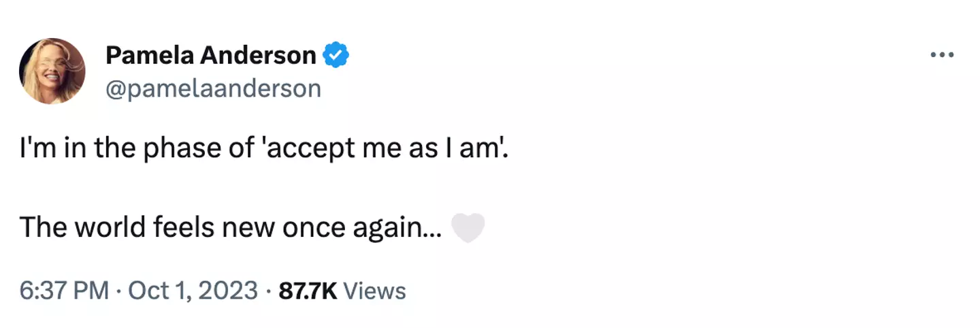Click the white heart emoji
This screenshot has height=328, width=980.
(x=468, y=228)
